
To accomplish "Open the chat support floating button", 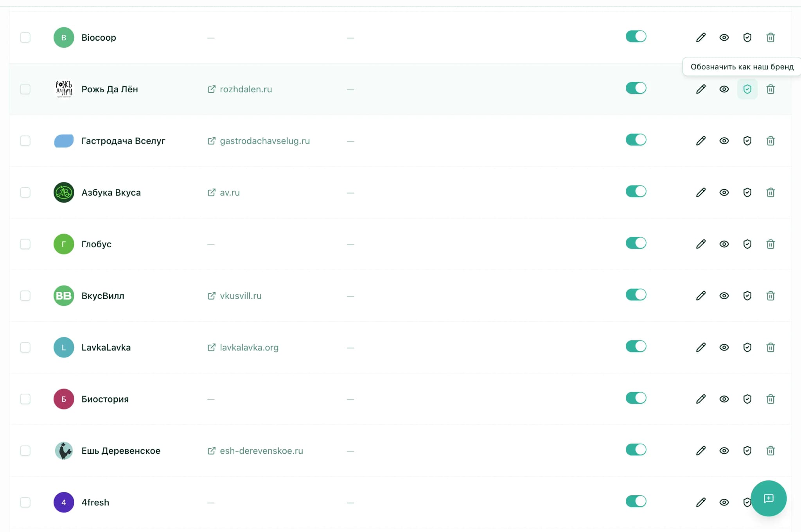I will tap(768, 498).
